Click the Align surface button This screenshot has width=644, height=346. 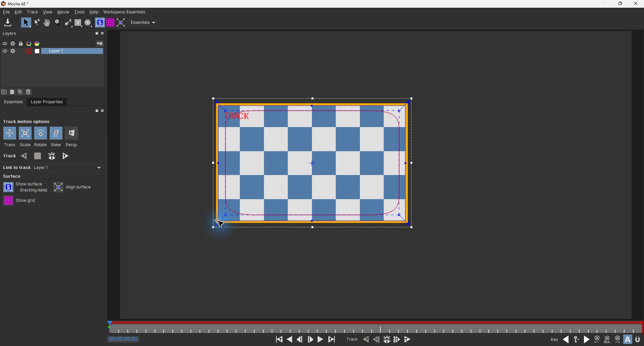click(x=58, y=187)
